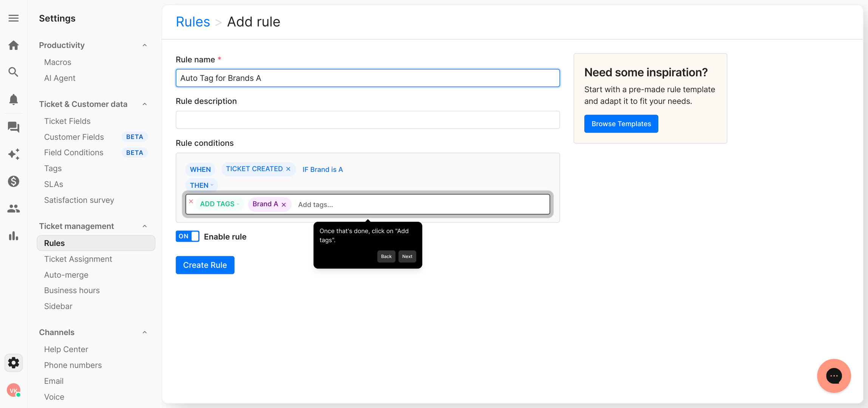The image size is (868, 408).
Task: Open Customer Fields settings
Action: click(74, 137)
